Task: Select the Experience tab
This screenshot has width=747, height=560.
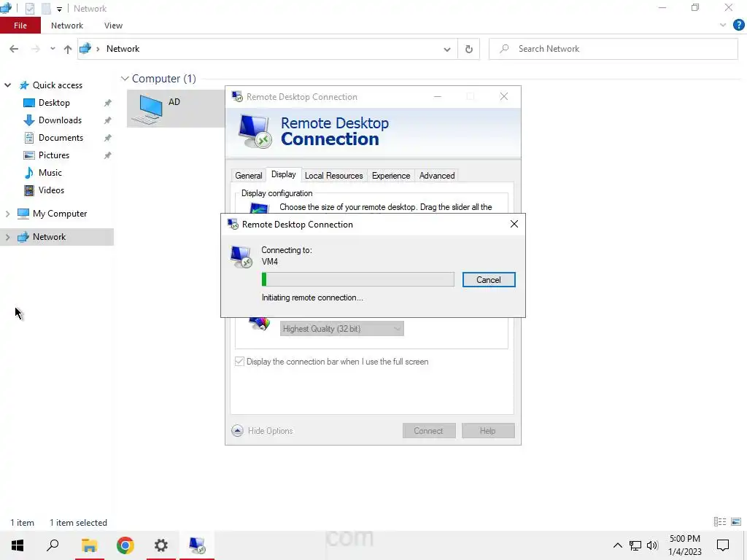Action: click(391, 175)
